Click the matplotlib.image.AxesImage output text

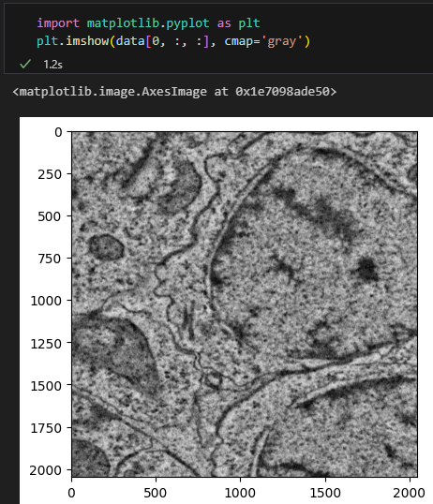click(x=113, y=92)
